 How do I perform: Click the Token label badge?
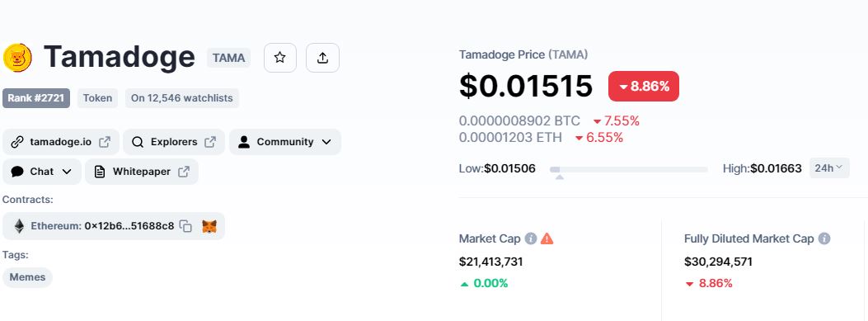97,99
